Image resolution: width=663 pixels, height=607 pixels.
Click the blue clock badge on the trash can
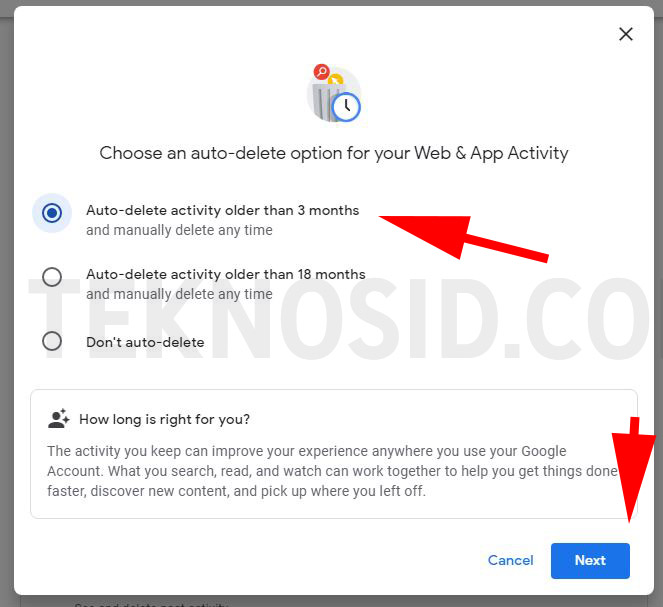coord(346,107)
